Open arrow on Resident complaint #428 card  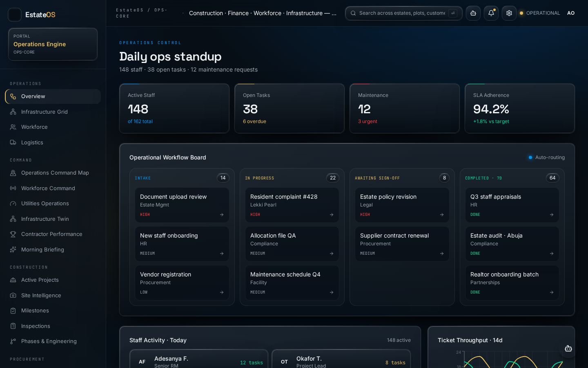(x=332, y=215)
